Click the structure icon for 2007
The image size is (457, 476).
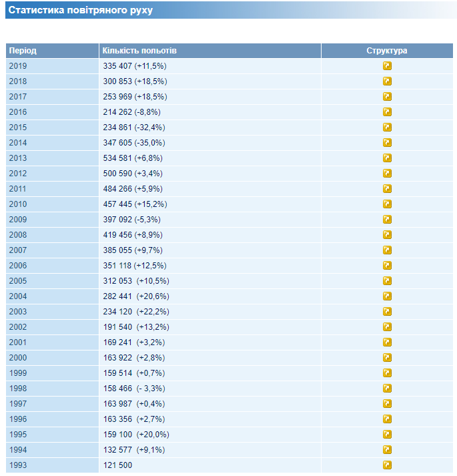click(387, 250)
